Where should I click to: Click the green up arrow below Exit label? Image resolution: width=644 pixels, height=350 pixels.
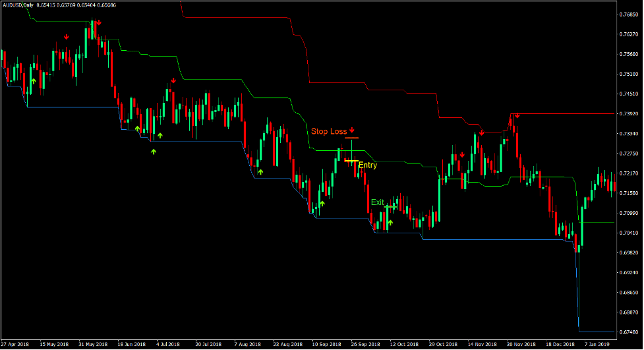(x=390, y=223)
